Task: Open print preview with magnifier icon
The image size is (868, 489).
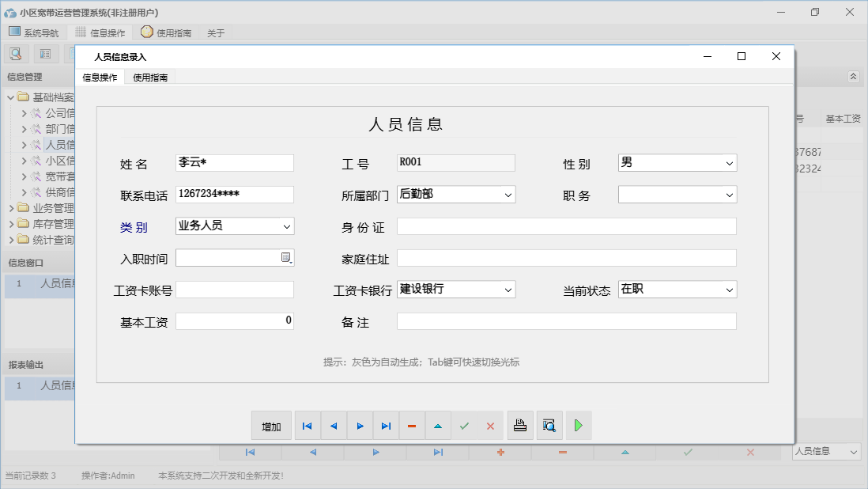Action: [x=549, y=426]
